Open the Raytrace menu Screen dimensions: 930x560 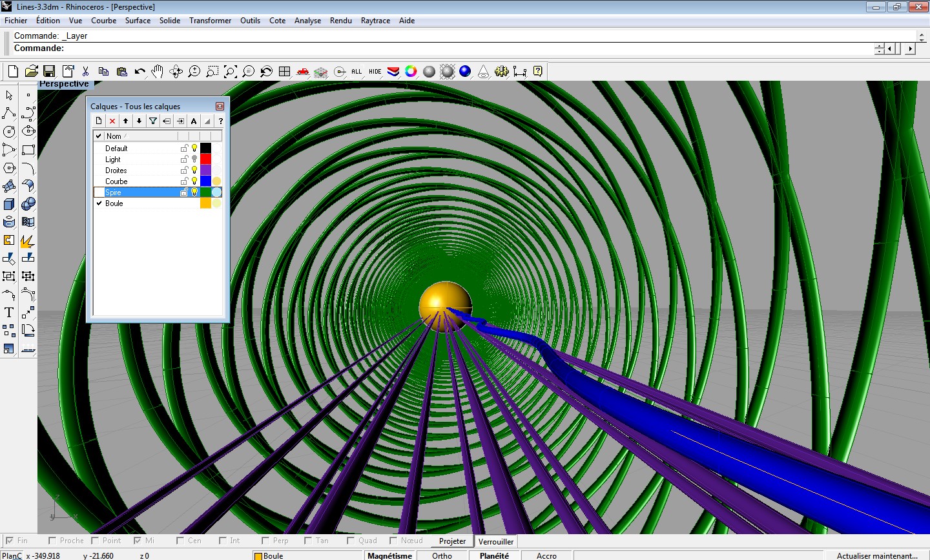tap(375, 21)
